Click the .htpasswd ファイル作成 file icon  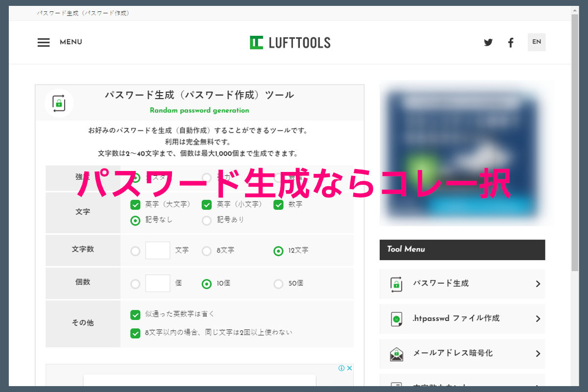pos(396,319)
